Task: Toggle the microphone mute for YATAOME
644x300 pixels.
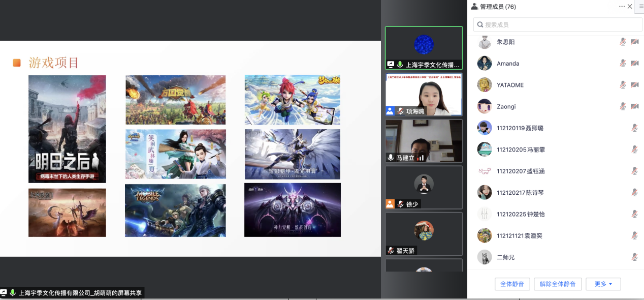Action: click(623, 85)
